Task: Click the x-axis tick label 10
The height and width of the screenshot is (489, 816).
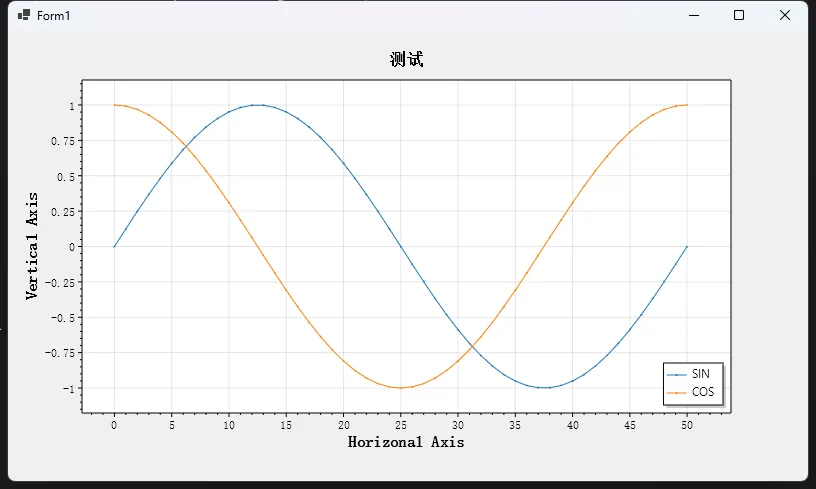Action: 229,425
